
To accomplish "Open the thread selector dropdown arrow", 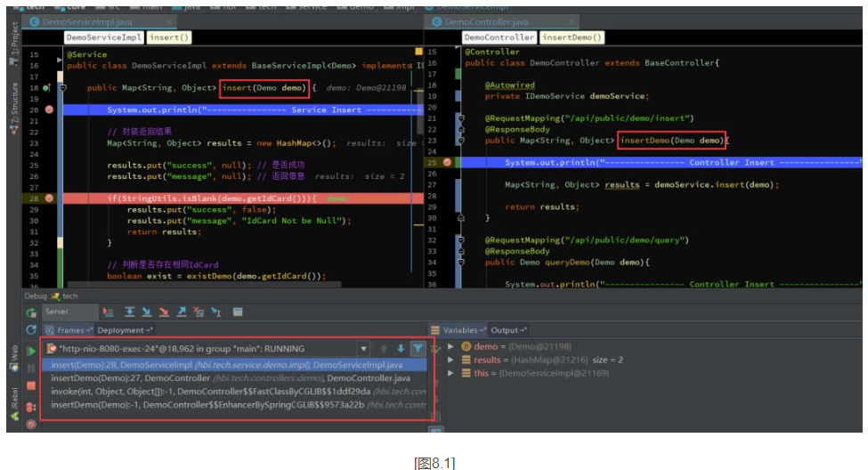I will (x=364, y=349).
